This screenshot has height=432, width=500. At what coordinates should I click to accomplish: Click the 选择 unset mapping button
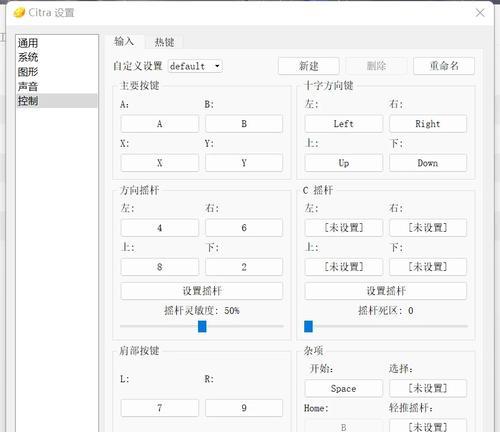[x=428, y=389]
